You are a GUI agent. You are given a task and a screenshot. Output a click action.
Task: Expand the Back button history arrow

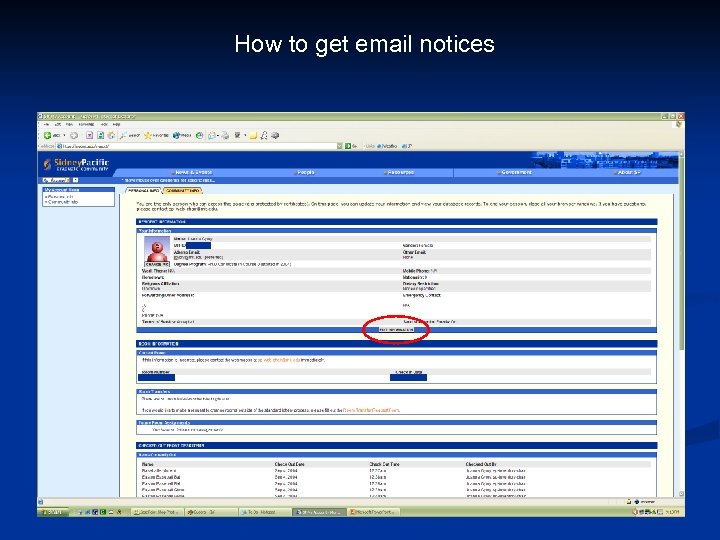pos(64,135)
